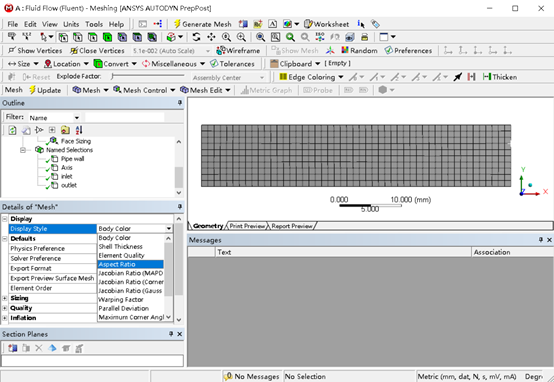Click the outline refresh search icon
Image resolution: width=554 pixels, height=382 pixels.
[x=12, y=130]
